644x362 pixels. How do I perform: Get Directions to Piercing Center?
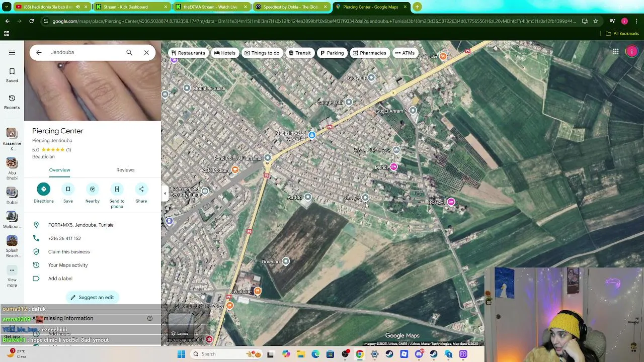pos(43,194)
